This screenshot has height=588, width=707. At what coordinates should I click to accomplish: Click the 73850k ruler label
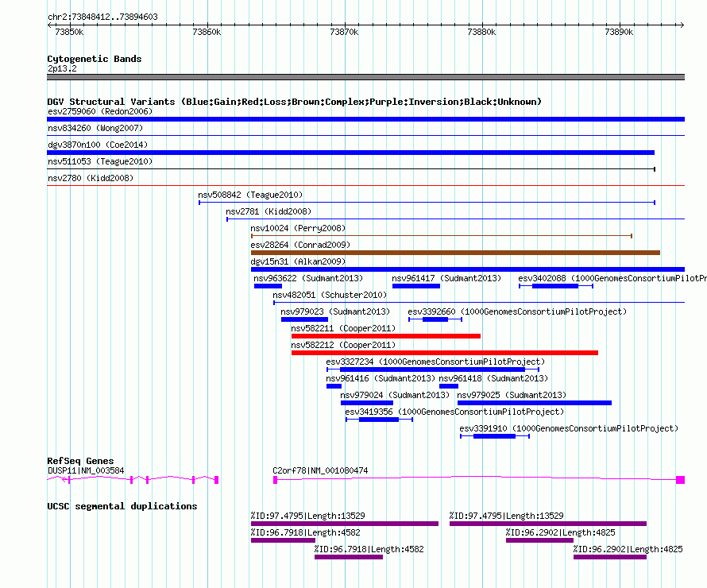pyautogui.click(x=69, y=32)
